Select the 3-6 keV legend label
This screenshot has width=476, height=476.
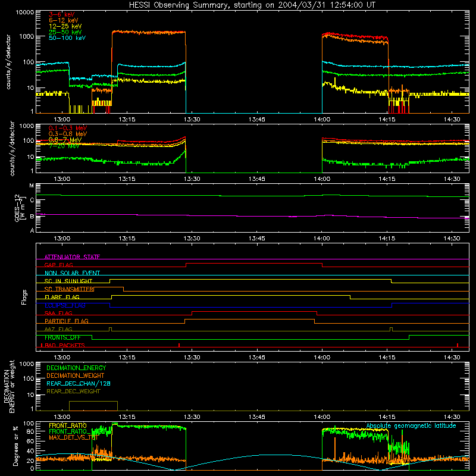pos(61,14)
